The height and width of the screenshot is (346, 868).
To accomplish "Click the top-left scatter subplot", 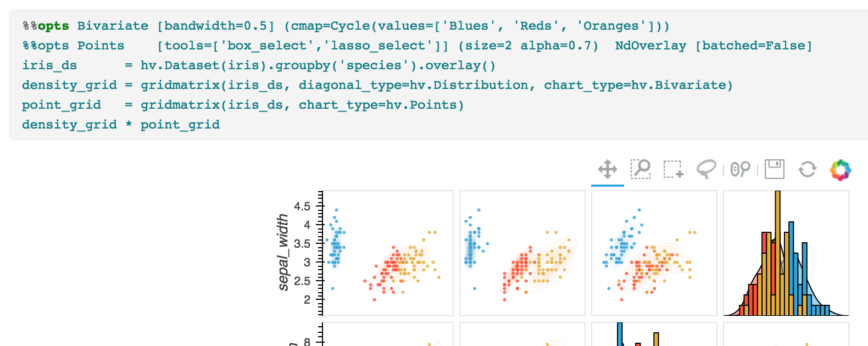I will pos(385,253).
